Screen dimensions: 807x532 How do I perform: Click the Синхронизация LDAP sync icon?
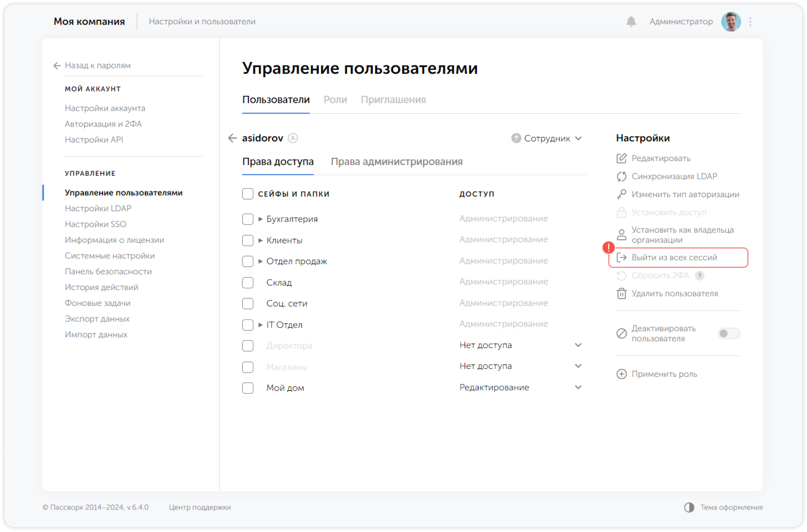(621, 176)
